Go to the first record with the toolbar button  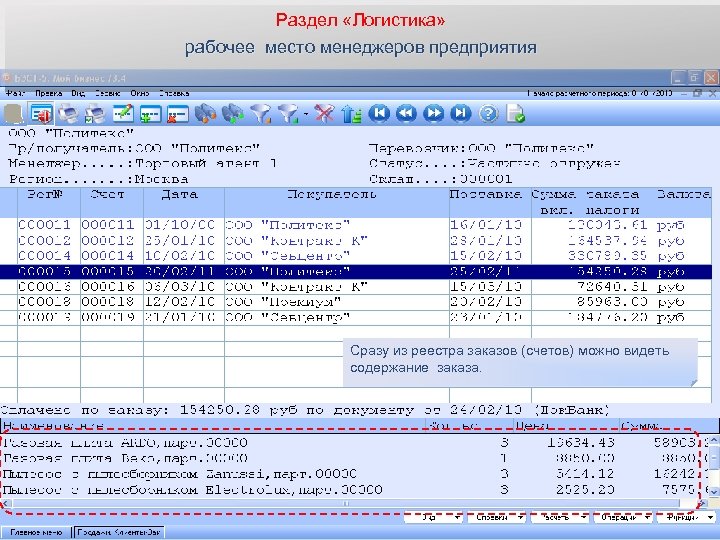click(379, 113)
